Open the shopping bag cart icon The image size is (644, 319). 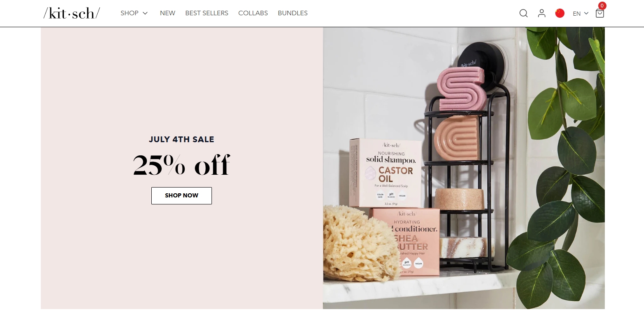pos(600,13)
